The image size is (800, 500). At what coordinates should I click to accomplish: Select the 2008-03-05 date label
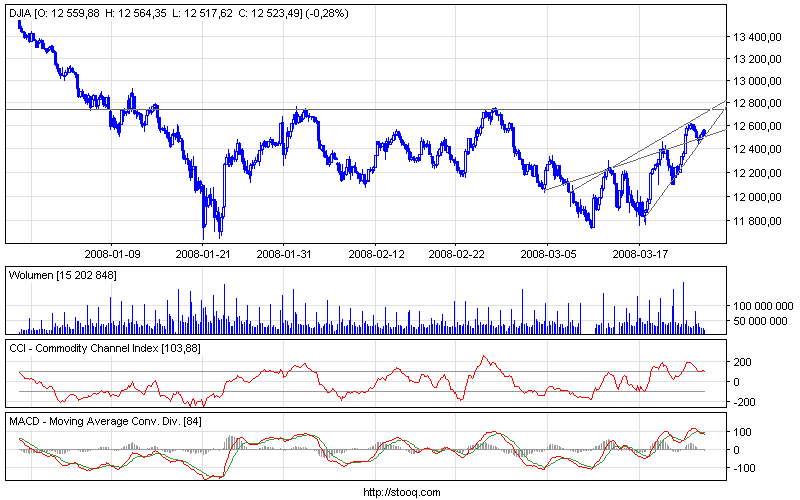point(548,254)
